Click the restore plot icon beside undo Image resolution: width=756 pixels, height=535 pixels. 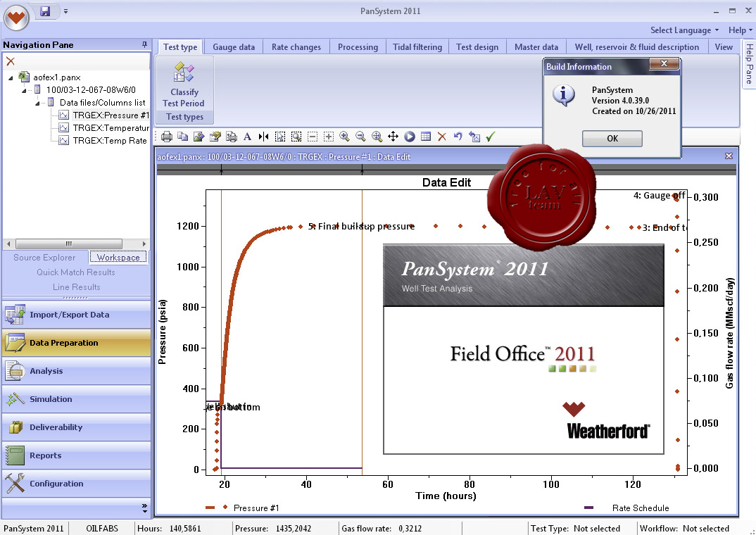(x=474, y=137)
